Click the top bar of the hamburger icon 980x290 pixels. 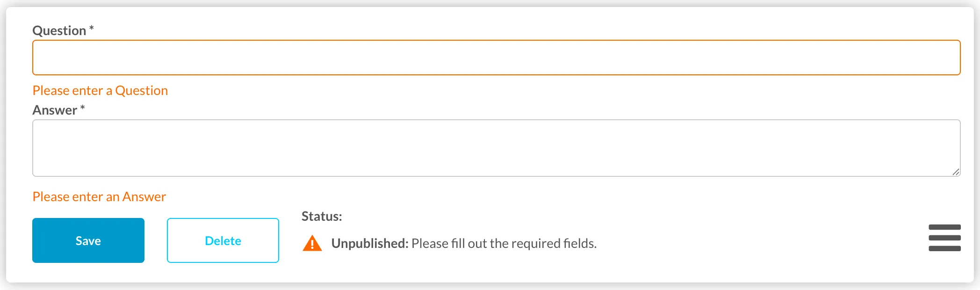944,227
